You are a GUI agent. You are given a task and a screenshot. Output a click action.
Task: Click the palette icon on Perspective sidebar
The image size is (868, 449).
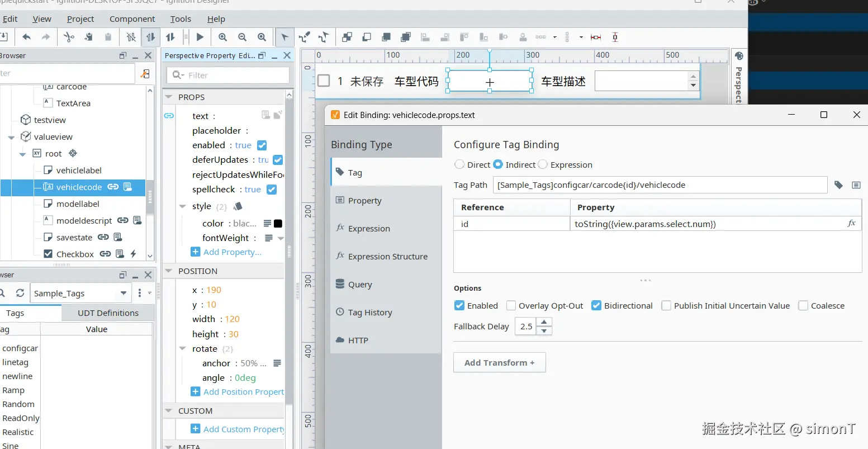(x=739, y=56)
